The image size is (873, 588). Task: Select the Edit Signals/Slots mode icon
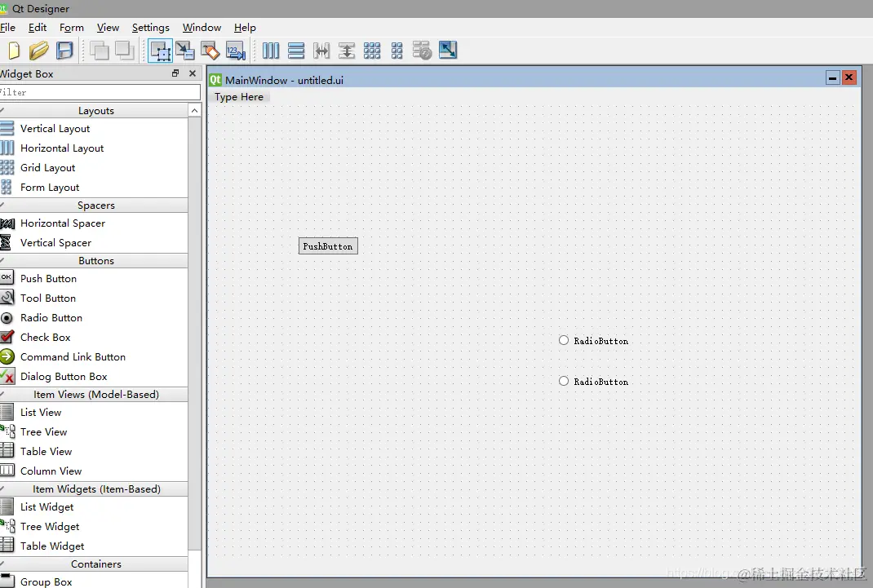[x=185, y=51]
